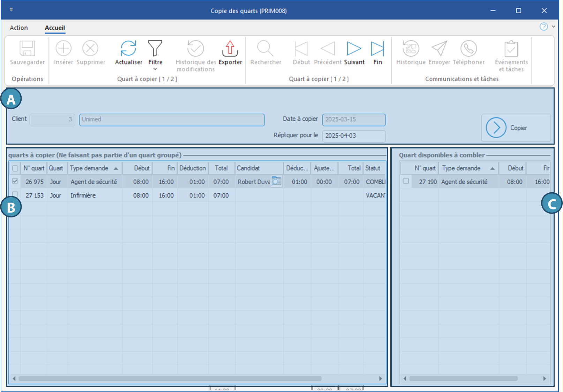This screenshot has width=563, height=392.
Task: Click the Rechercher magnifier icon
Action: pos(265,48)
